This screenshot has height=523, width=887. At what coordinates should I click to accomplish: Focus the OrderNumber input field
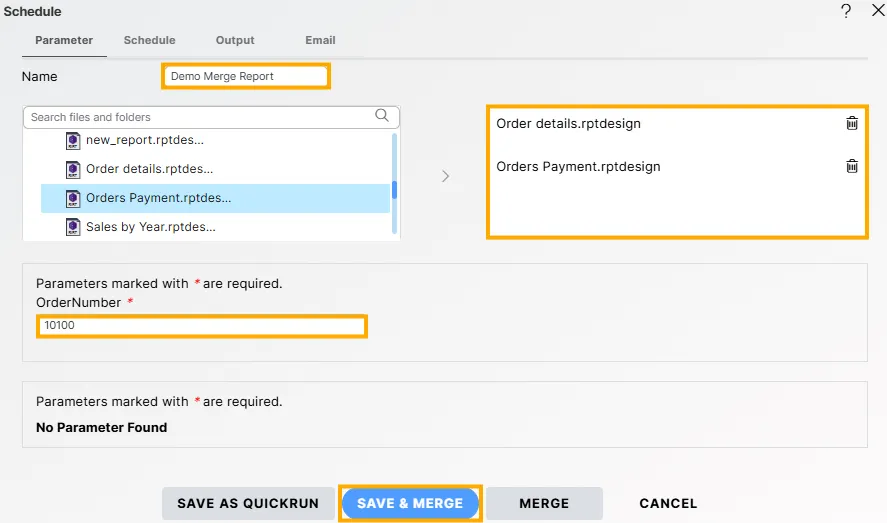tap(202, 326)
